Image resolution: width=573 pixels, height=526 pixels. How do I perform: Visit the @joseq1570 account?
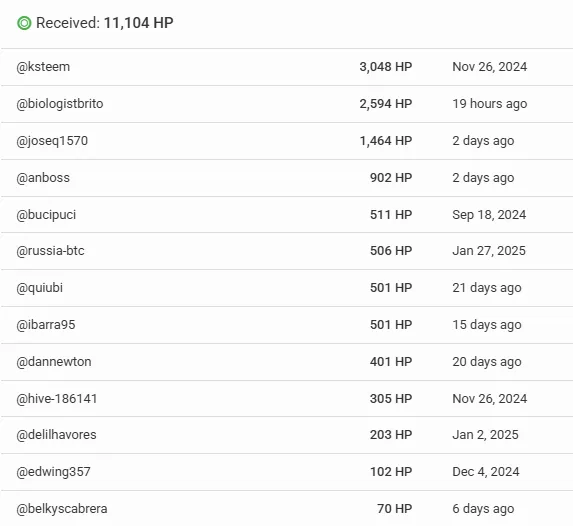(x=52, y=141)
